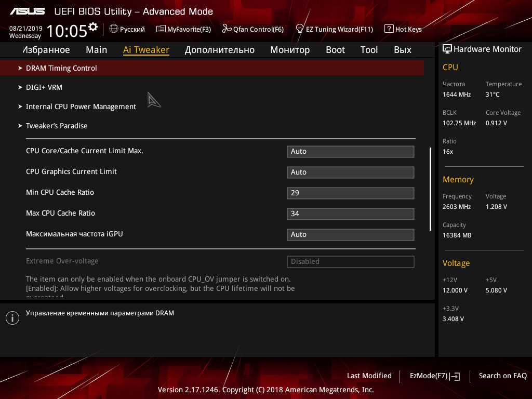
Task: Click the settings gear next to the clock
Action: (x=93, y=26)
